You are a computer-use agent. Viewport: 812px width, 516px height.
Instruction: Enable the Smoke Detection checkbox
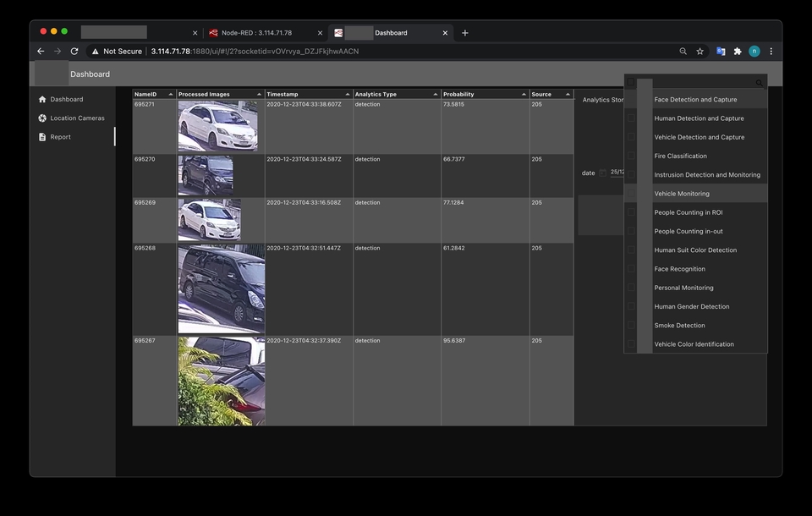(x=631, y=326)
